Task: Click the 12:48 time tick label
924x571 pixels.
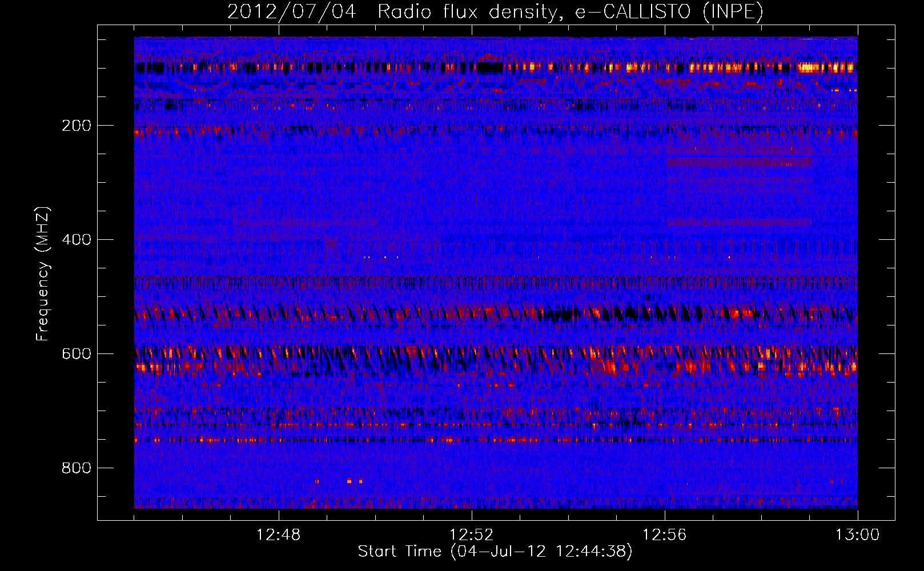Action: (x=279, y=535)
